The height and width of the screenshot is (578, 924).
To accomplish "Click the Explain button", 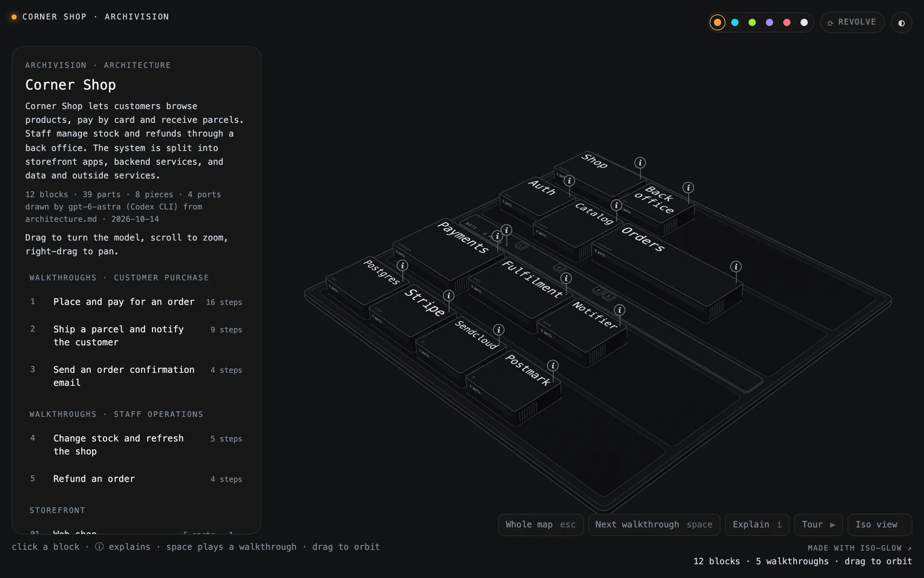I will coord(757,525).
